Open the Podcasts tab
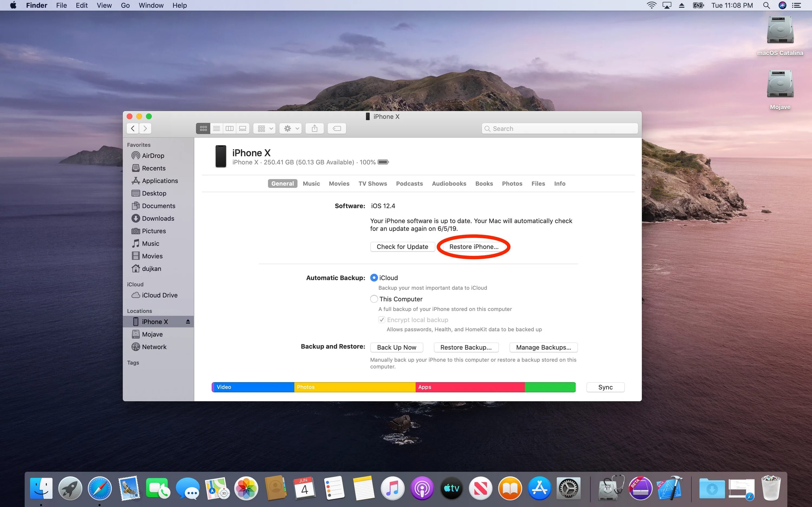This screenshot has height=507, width=812. (x=409, y=183)
